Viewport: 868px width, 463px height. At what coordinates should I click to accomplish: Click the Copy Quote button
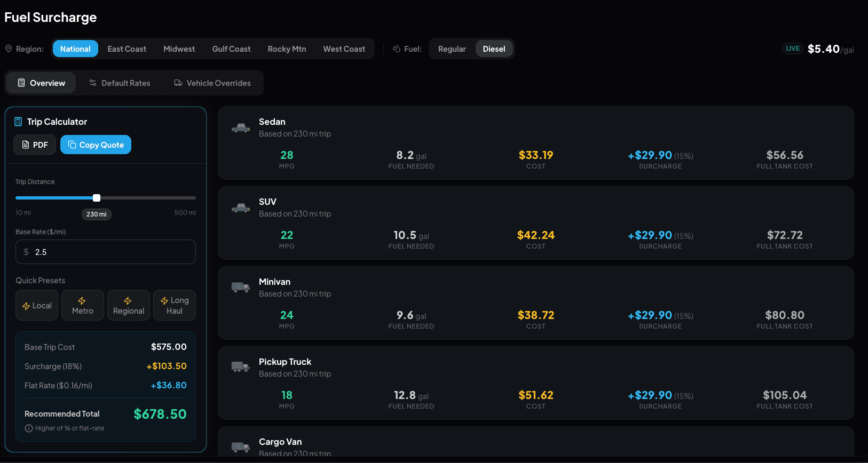click(x=96, y=145)
